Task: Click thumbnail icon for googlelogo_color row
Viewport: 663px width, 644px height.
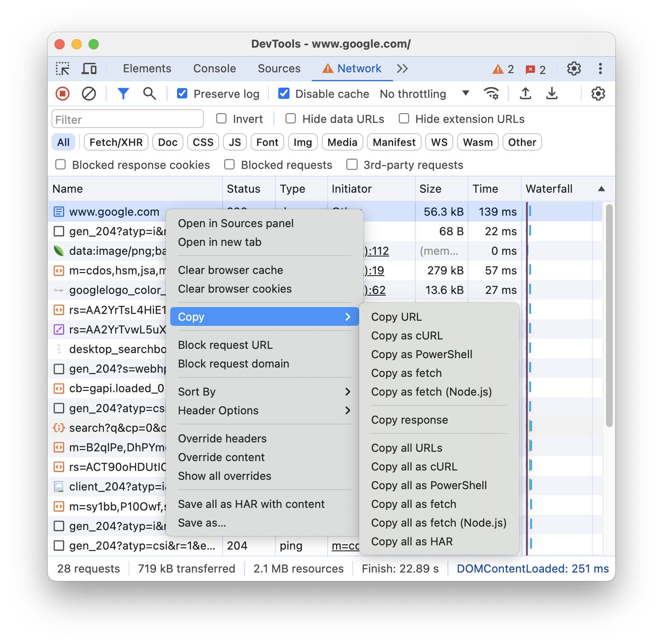Action: coord(59,290)
